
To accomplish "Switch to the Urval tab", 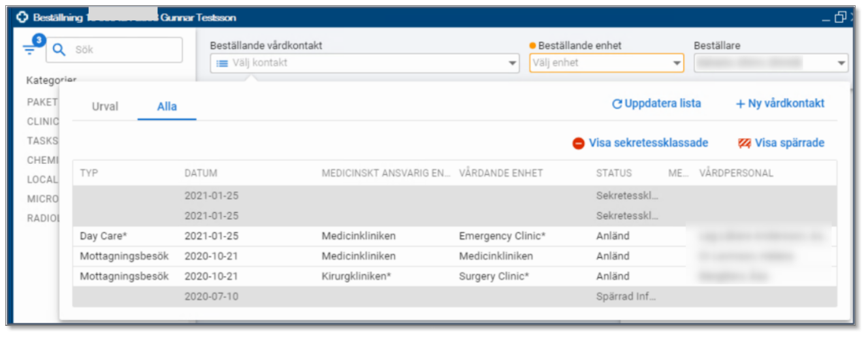I will pos(105,106).
